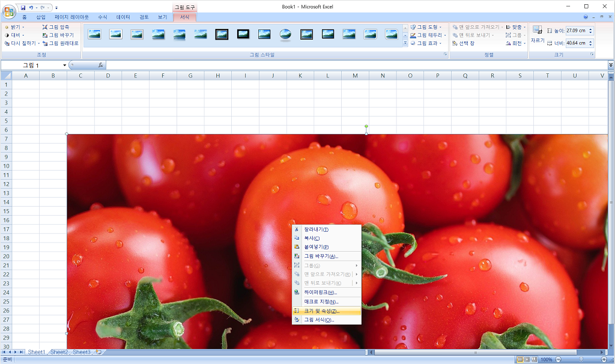The width and height of the screenshot is (615, 364).
Task: Select the 서식 picture tools tab
Action: pos(185,17)
